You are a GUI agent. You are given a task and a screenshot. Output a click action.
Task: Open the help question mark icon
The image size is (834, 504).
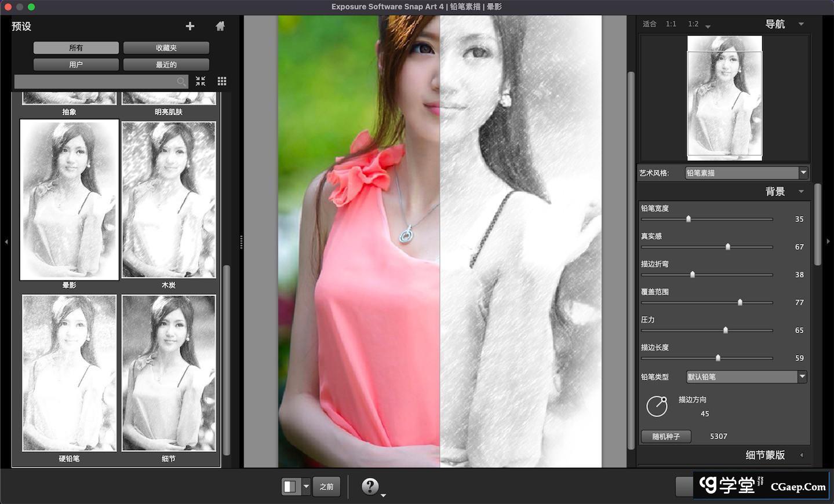click(370, 486)
